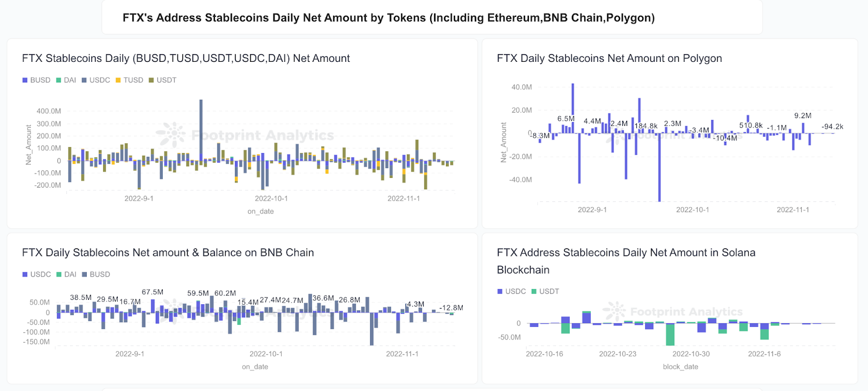Screen dimensions: 868x391
Task: Click the Footprint Analytics logo in Solana chart
Action: click(x=614, y=311)
